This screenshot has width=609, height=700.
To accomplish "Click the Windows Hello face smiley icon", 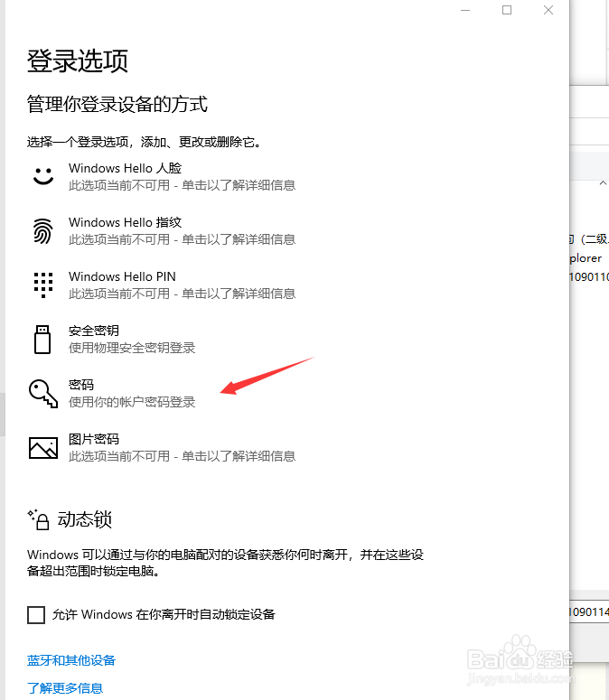I will tap(43, 176).
